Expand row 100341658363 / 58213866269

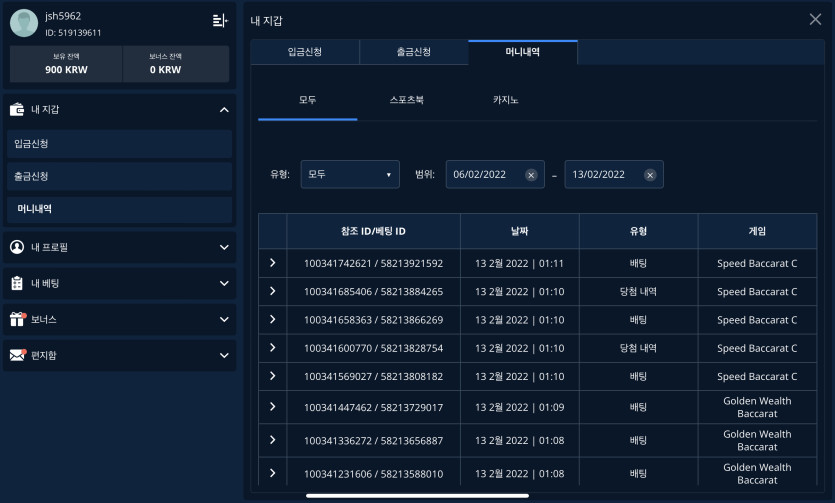tap(273, 319)
